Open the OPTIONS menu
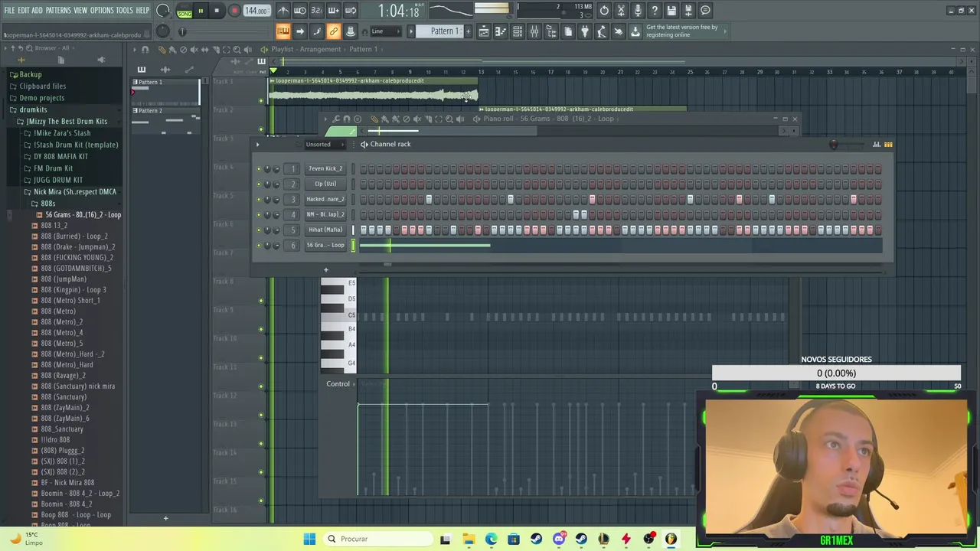Viewport: 980px width, 551px height. [x=102, y=10]
